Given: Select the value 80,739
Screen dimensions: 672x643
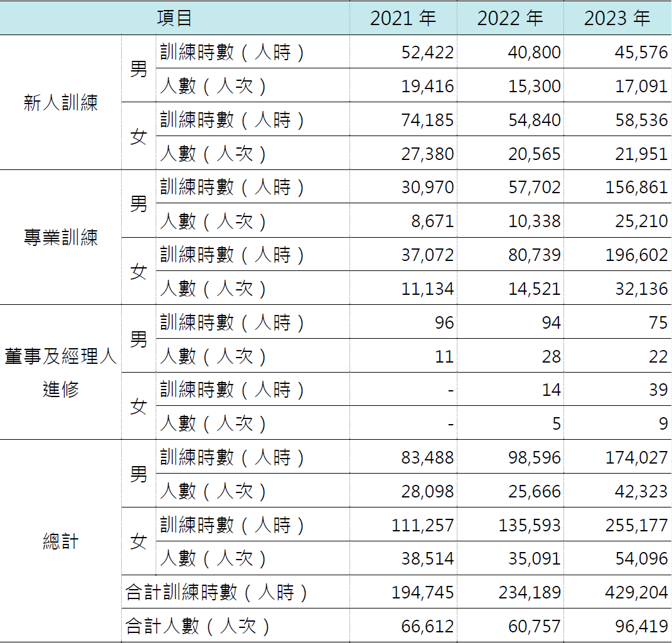Looking at the screenshot, I should pos(534,255).
